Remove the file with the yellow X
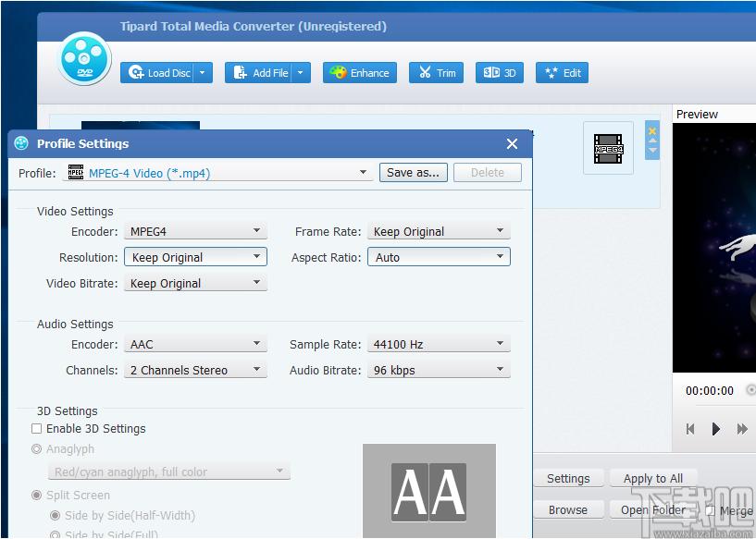This screenshot has height=539, width=756. (652, 131)
